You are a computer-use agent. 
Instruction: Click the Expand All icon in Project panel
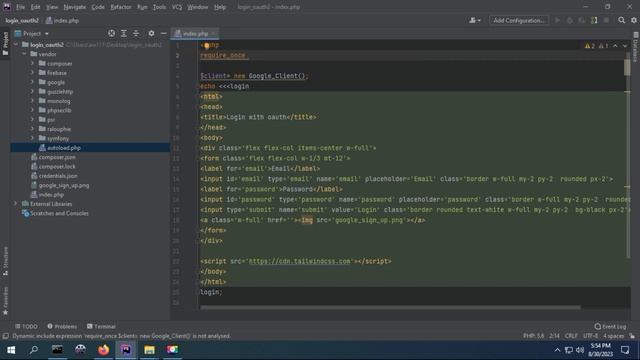coord(124,33)
